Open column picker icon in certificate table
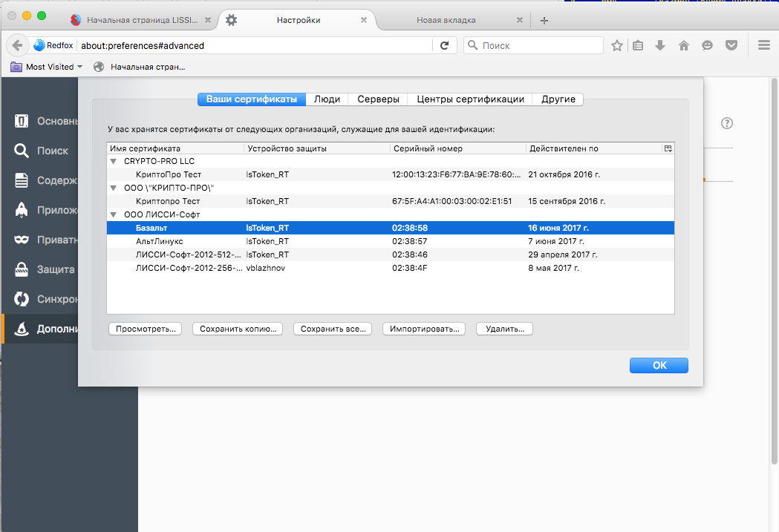 pos(668,148)
